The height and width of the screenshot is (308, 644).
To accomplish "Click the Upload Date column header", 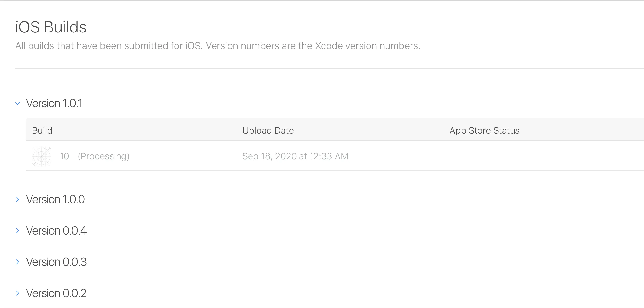I will [x=268, y=130].
